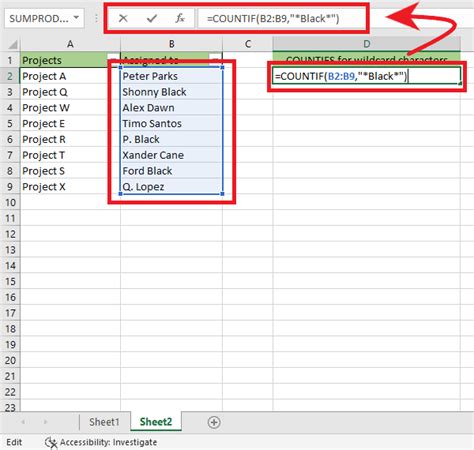The width and height of the screenshot is (474, 450).
Task: Select row 20 header
Action: pyautogui.click(x=10, y=361)
